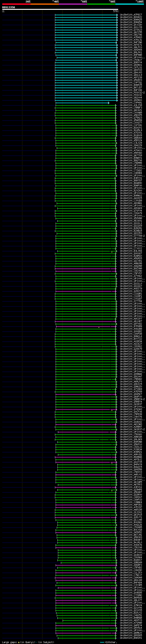Image resolution: width=146 pixels, height=644 pixels.
Task: Open hit UniRef100_A8XFX3
Action: [131, 620]
